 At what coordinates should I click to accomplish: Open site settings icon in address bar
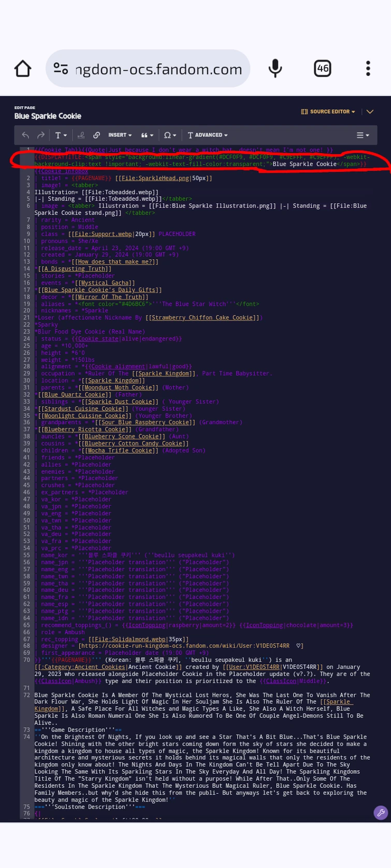(x=61, y=69)
